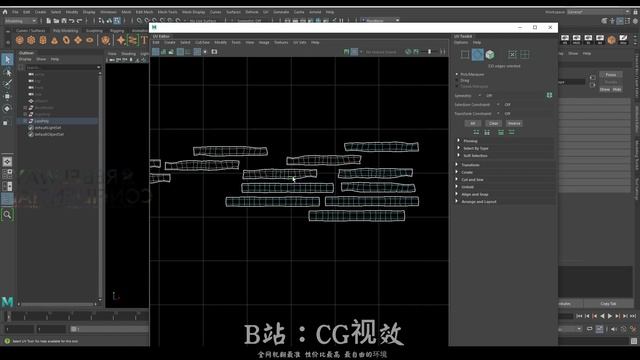Click the Clear selection button in UV Toolkit
640x360 pixels.
click(493, 123)
